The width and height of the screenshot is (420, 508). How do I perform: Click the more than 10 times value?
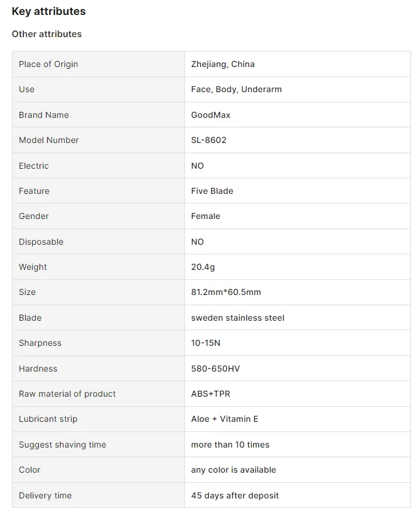(230, 445)
